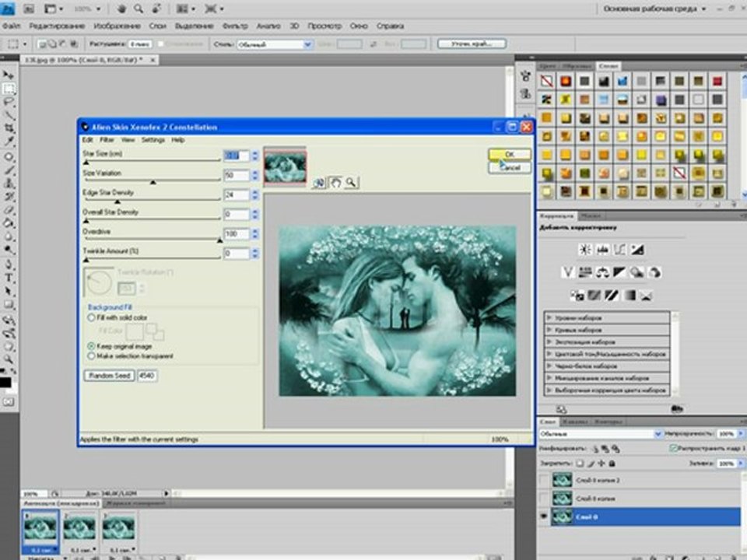Screen dimensions: 747x560
Task: Click the Levels histogram icon in Adjustments panel
Action: coord(602,250)
